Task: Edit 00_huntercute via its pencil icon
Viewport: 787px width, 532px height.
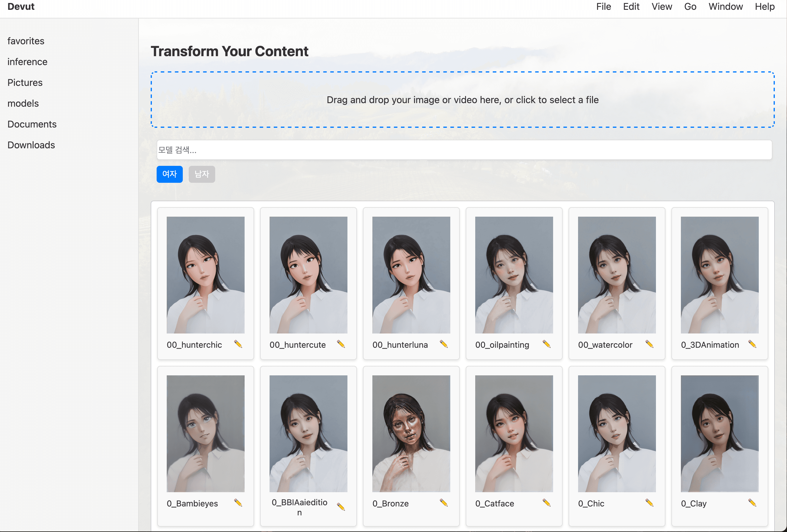Action: click(x=341, y=344)
